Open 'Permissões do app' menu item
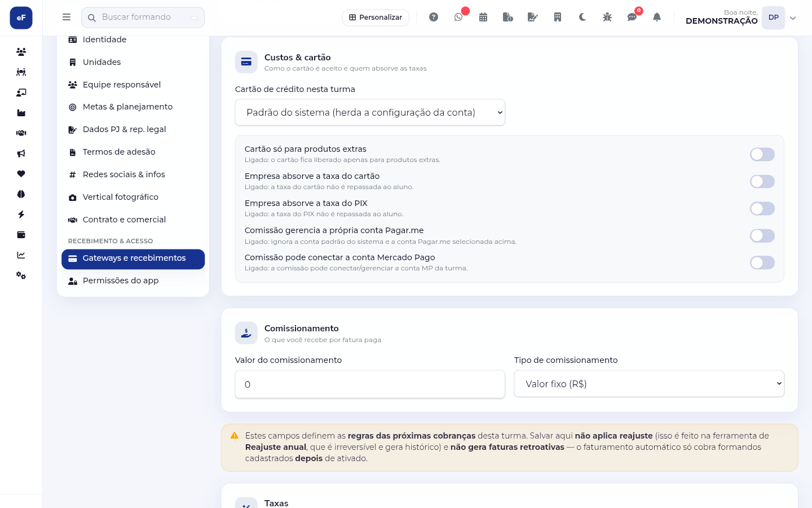 tap(133, 281)
